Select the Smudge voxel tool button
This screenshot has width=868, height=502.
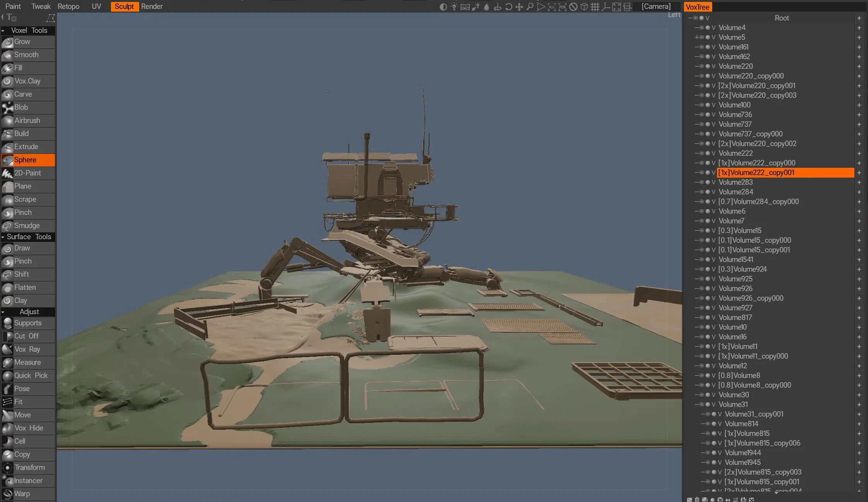28,226
